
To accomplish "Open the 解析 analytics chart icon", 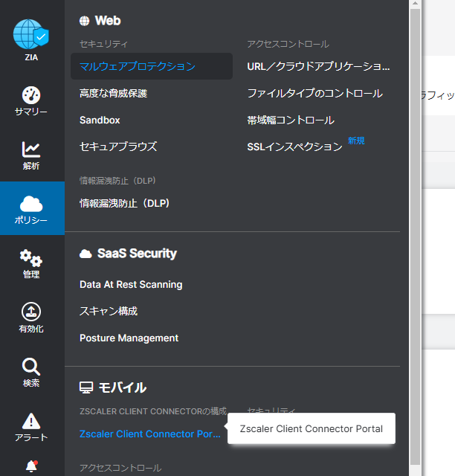I will click(x=31, y=149).
